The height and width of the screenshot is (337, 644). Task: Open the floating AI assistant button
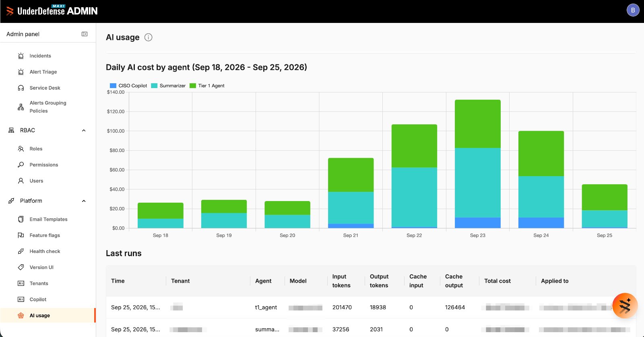pos(625,306)
